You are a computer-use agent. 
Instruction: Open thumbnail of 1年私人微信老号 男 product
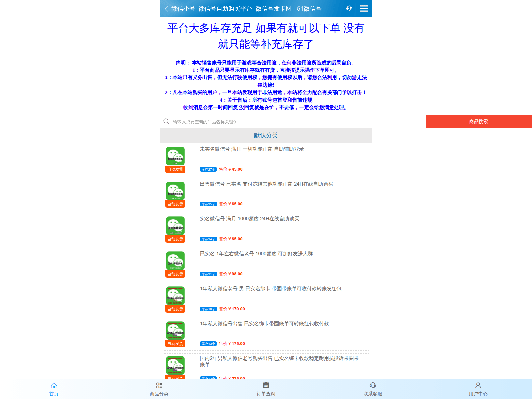(x=175, y=296)
